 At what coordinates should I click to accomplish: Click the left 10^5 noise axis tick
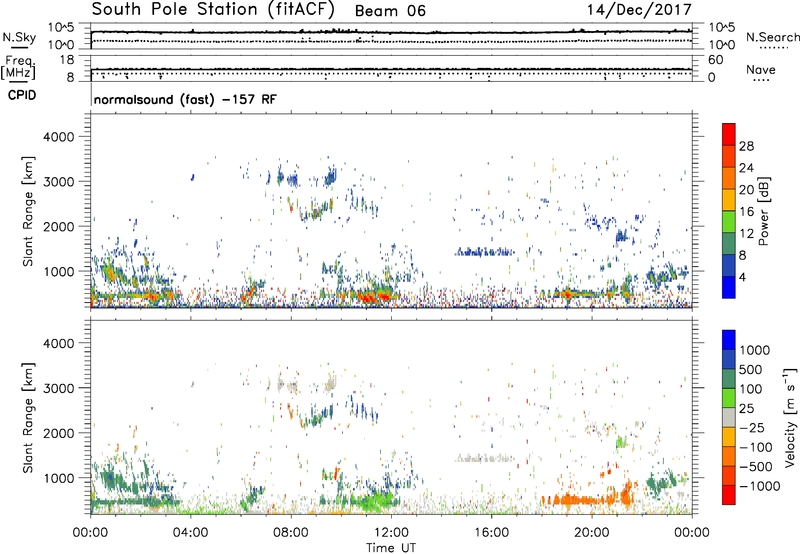(60, 27)
